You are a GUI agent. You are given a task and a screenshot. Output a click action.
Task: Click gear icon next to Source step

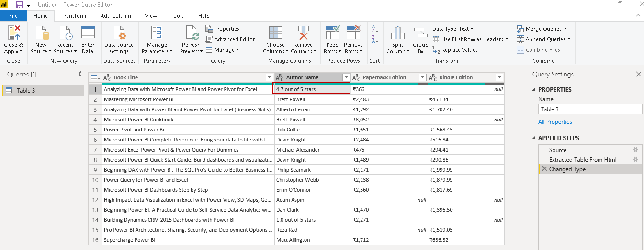coord(635,150)
